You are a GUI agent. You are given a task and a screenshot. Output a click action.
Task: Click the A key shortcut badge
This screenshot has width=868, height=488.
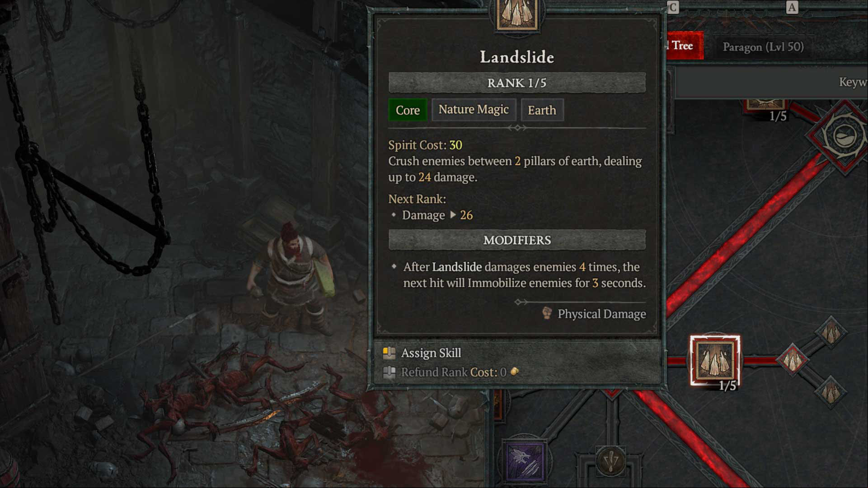(x=792, y=8)
